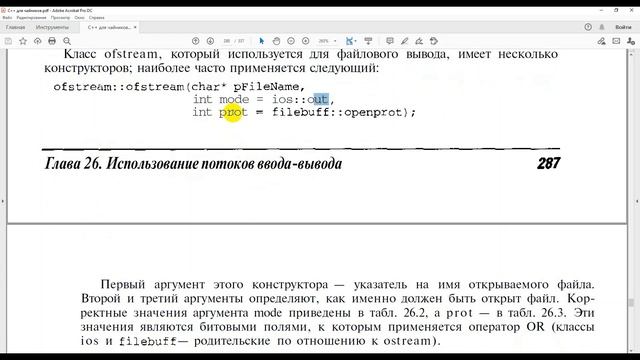Click the send by email envelope icon
Image resolution: width=640 pixels, height=360 pixels.
[x=616, y=41]
